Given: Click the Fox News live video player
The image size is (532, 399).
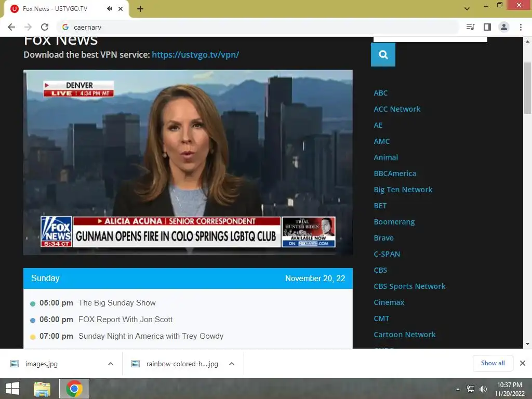Looking at the screenshot, I should pyautogui.click(x=188, y=163).
